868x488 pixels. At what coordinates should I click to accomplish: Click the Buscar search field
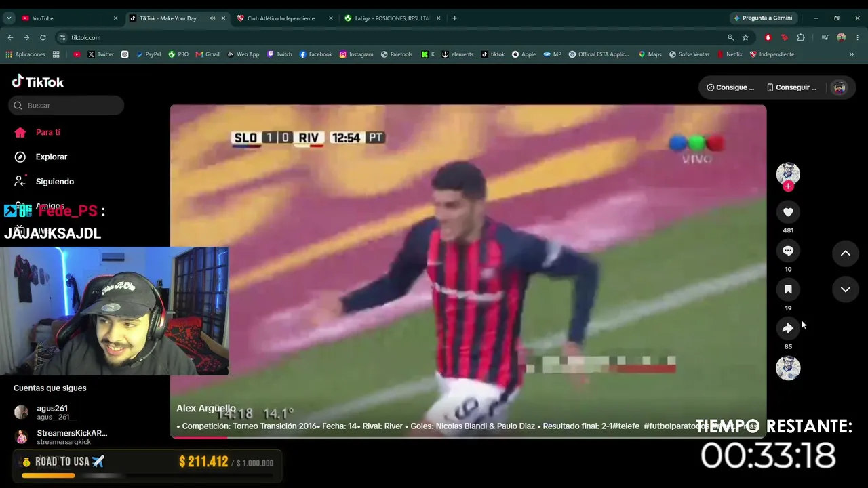point(66,105)
